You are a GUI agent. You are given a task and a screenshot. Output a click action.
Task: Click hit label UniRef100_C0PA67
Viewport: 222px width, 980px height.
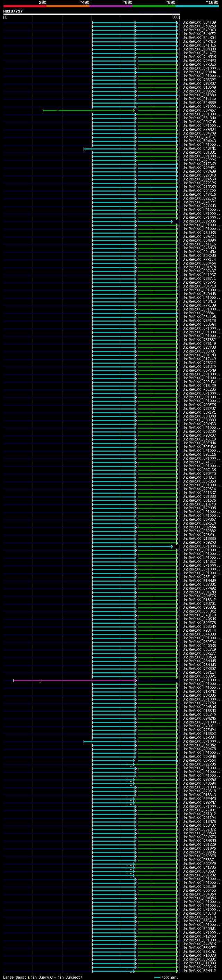[x=199, y=110]
